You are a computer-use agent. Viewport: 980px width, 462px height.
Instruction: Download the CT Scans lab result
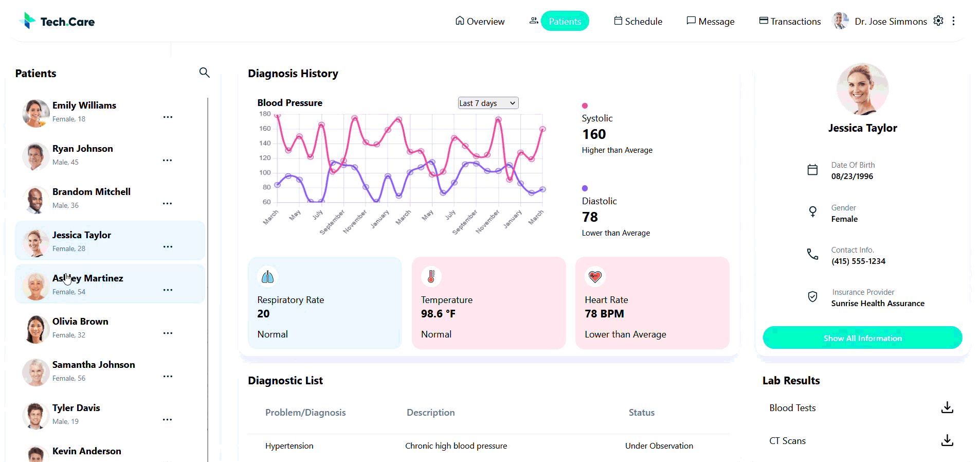point(947,440)
